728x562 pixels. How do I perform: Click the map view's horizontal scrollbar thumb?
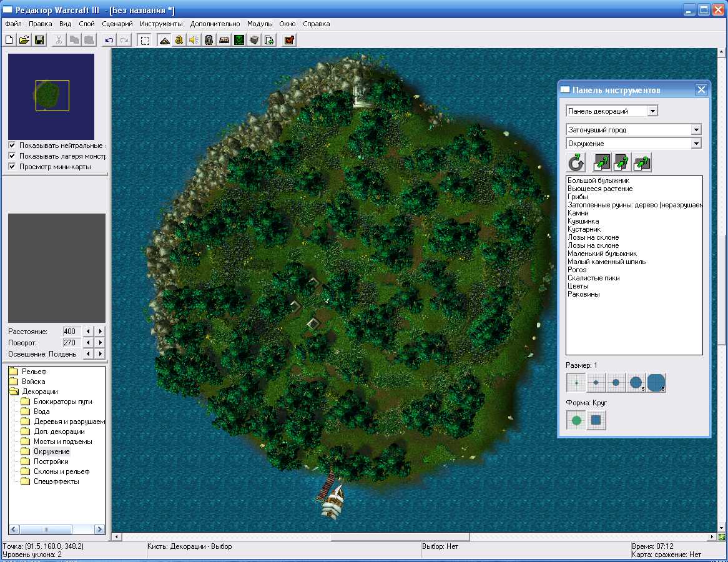[400, 537]
